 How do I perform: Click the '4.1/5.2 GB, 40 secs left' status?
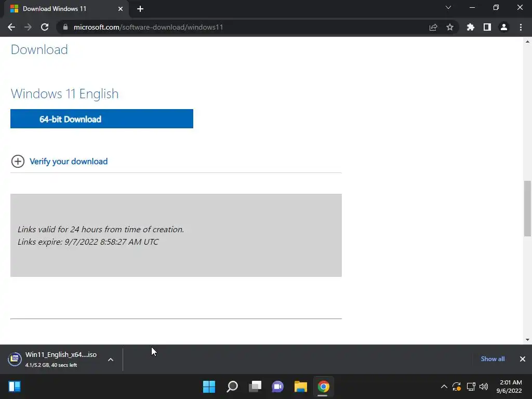point(51,365)
